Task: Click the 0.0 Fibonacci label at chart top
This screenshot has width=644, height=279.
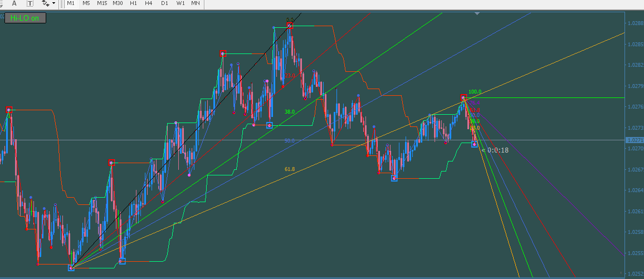Action: (290, 19)
